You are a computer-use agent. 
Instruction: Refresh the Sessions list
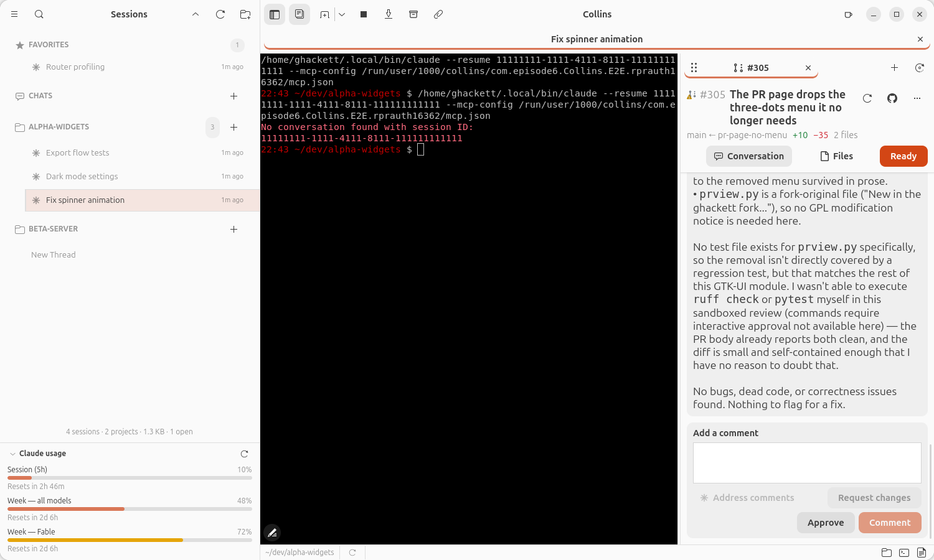[x=220, y=14]
